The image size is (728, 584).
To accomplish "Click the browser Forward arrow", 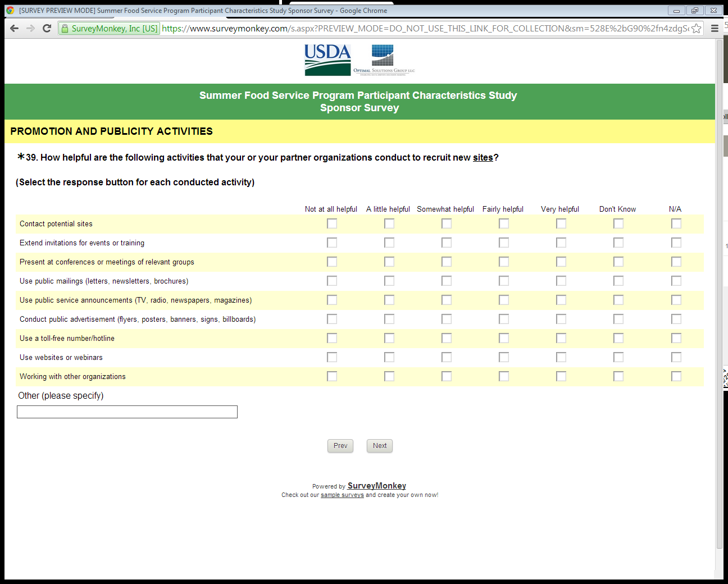I will pyautogui.click(x=30, y=29).
